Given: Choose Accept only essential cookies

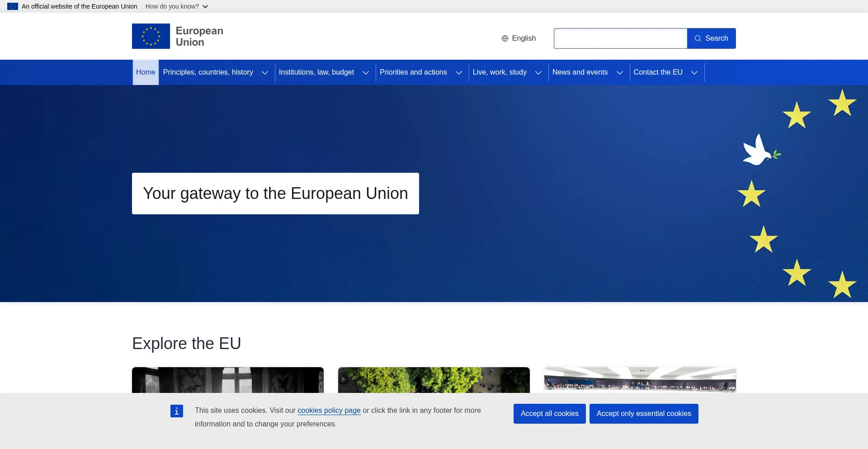Looking at the screenshot, I should (643, 414).
